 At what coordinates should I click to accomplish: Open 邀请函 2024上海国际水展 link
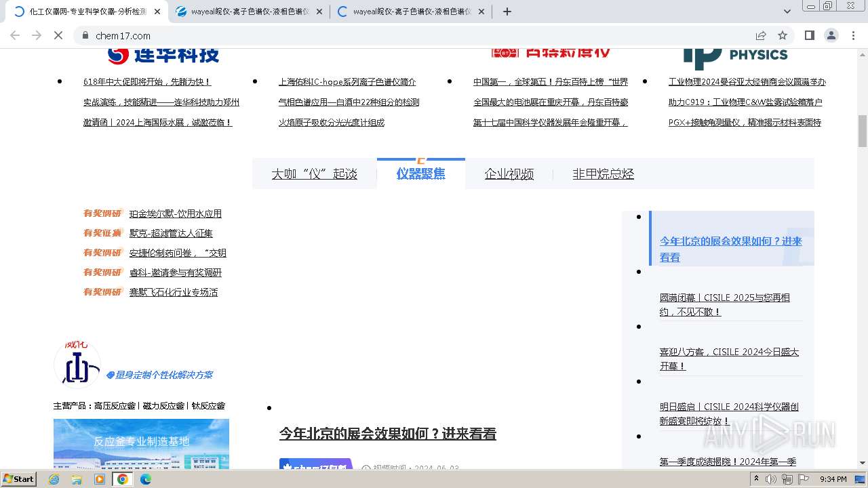[x=158, y=123]
